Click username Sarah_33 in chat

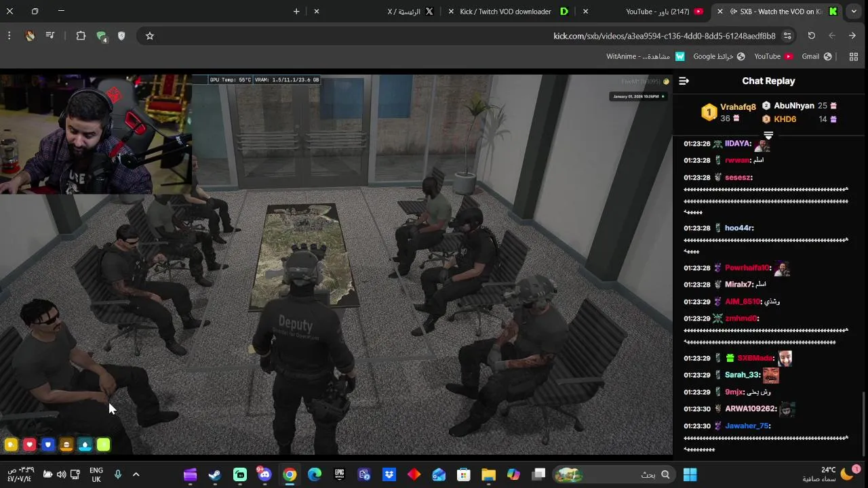pos(741,375)
